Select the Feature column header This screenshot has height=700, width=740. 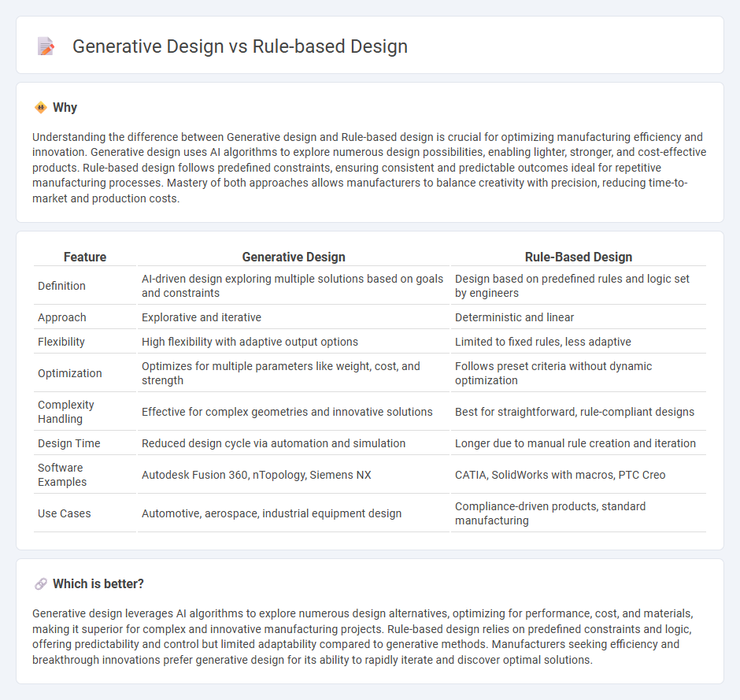click(84, 257)
